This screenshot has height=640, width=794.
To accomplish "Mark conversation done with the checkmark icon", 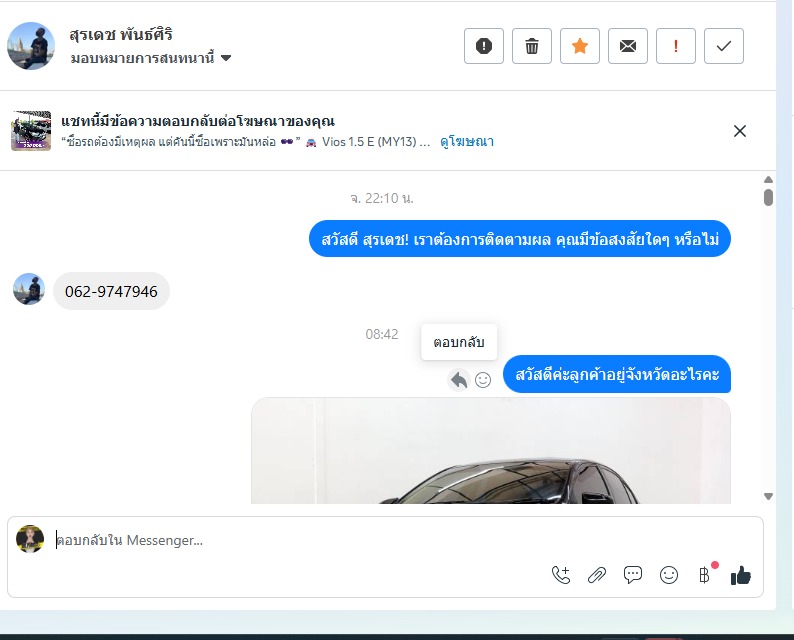I will coord(724,46).
